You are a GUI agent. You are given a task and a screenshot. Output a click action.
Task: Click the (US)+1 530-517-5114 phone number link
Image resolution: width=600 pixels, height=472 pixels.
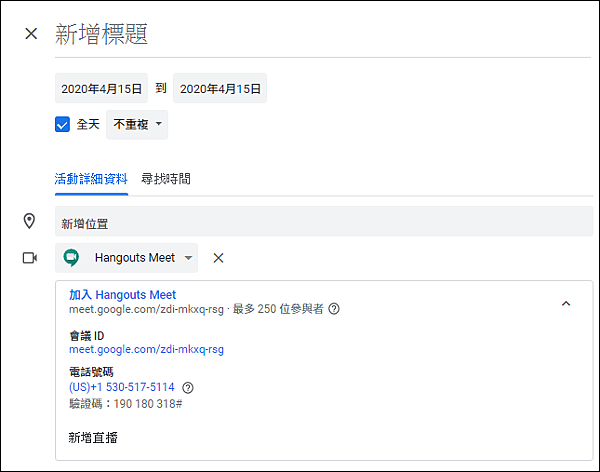coord(122,387)
